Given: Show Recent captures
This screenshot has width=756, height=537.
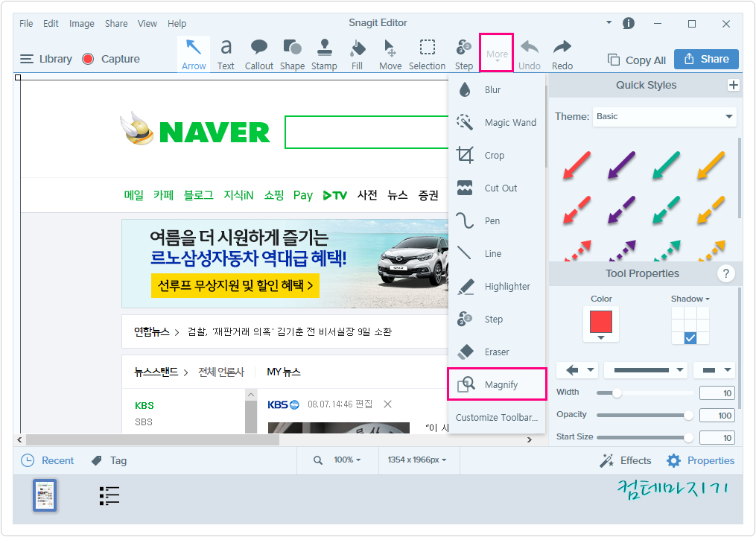Looking at the screenshot, I should click(x=48, y=460).
